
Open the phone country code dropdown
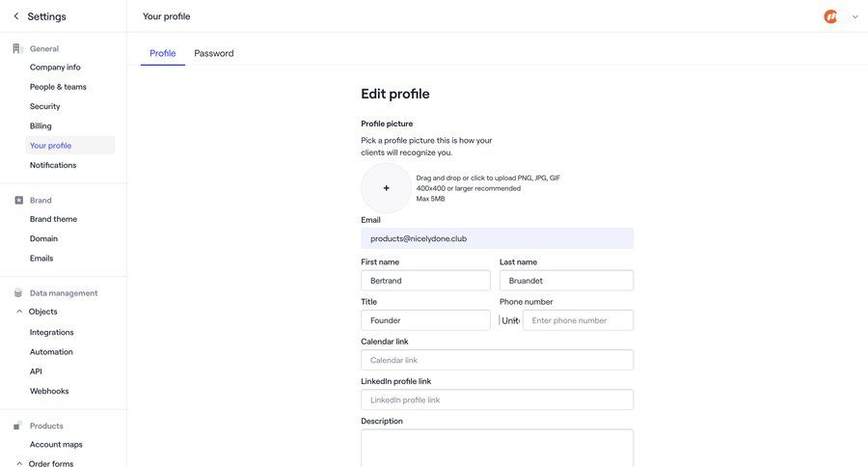[510, 320]
